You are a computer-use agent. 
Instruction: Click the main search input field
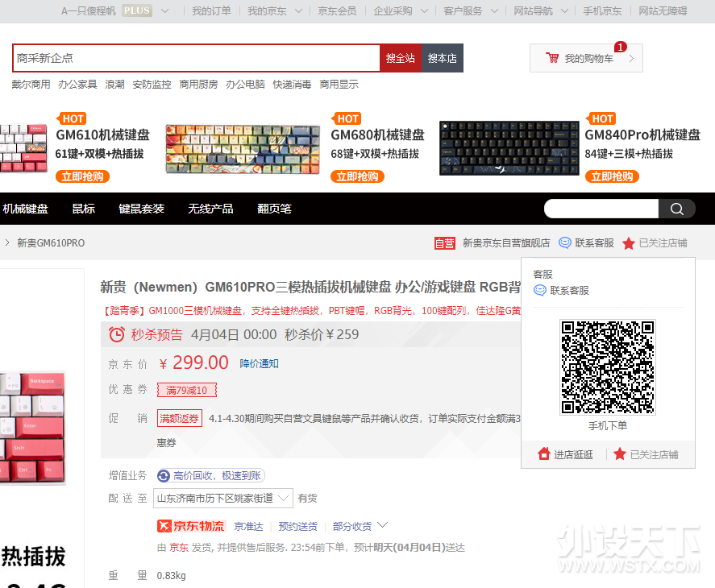pos(196,58)
